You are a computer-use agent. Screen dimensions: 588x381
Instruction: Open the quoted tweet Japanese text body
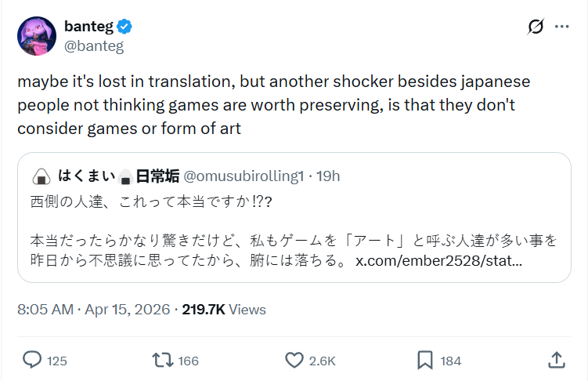[x=294, y=230]
